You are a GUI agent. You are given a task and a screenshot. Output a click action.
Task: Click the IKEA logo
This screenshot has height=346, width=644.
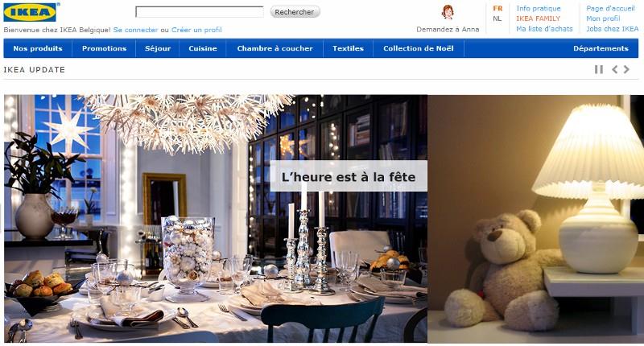pos(30,12)
